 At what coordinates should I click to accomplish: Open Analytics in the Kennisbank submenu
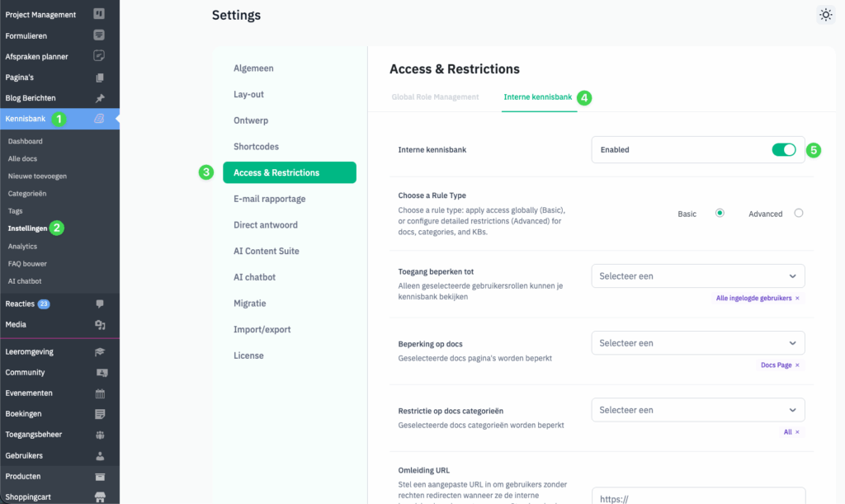coord(22,247)
